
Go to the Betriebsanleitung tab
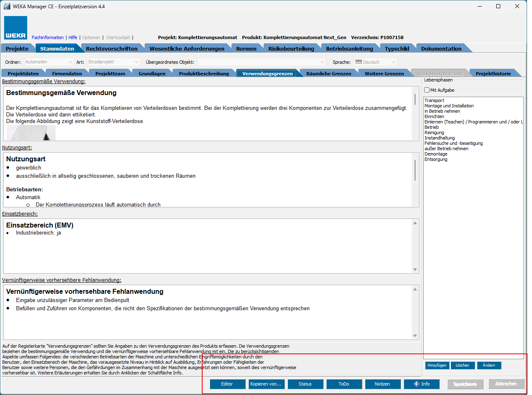[x=349, y=49]
